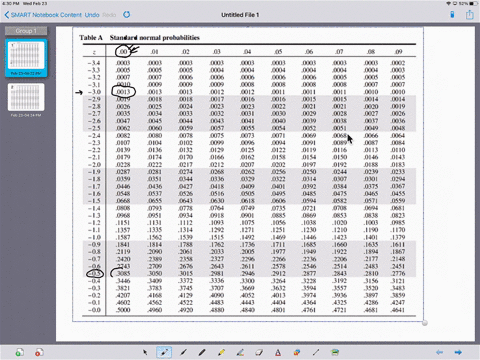Image resolution: width=480 pixels, height=360 pixels.
Task: Select the Eraser tool
Action: click(259, 352)
